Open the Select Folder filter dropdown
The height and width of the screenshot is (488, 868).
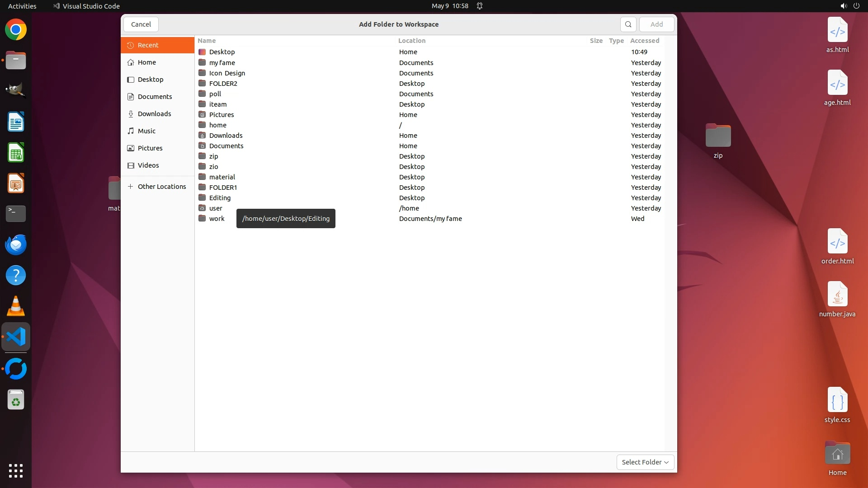pyautogui.click(x=645, y=462)
